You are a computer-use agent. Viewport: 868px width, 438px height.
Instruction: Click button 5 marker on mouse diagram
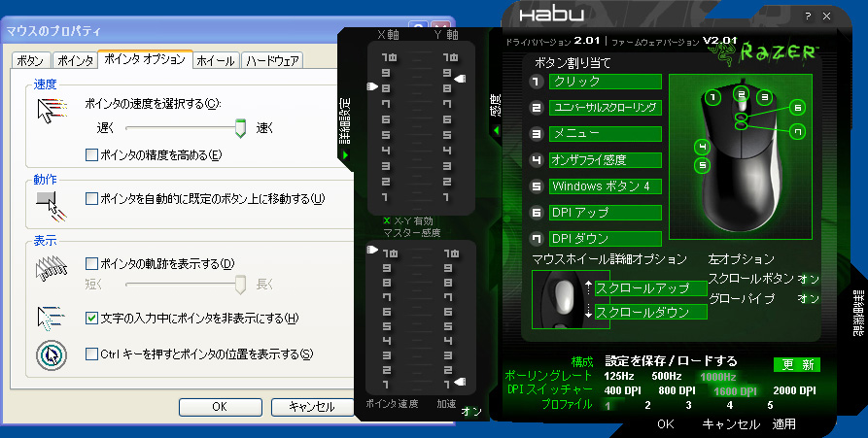[702, 165]
